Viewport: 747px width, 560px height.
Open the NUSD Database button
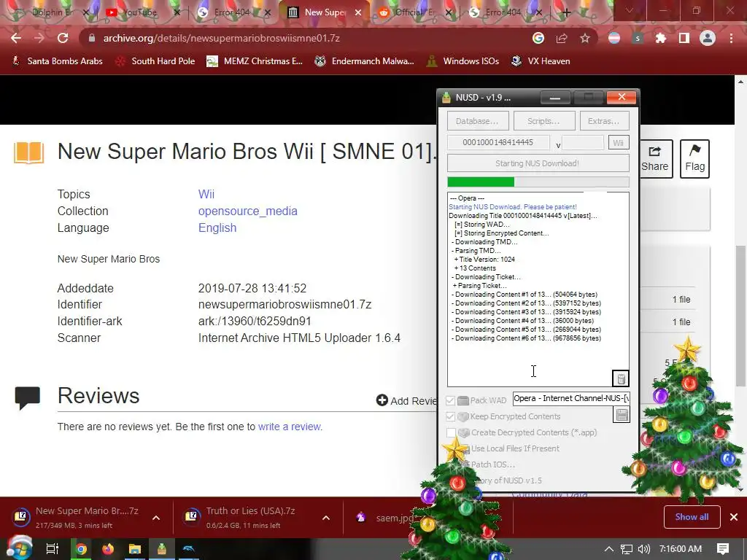478,121
